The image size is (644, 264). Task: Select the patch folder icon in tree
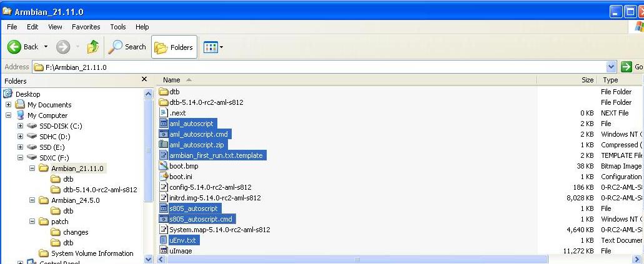coord(44,222)
